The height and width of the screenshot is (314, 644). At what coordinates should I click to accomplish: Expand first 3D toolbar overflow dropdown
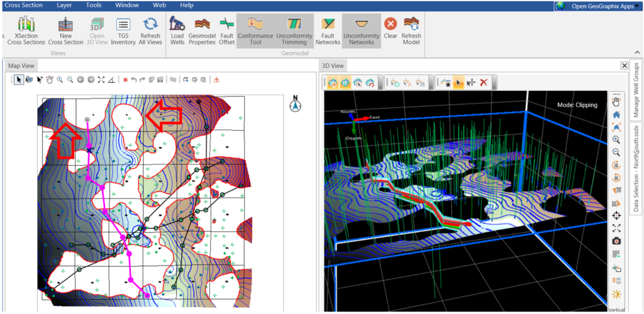point(380,84)
